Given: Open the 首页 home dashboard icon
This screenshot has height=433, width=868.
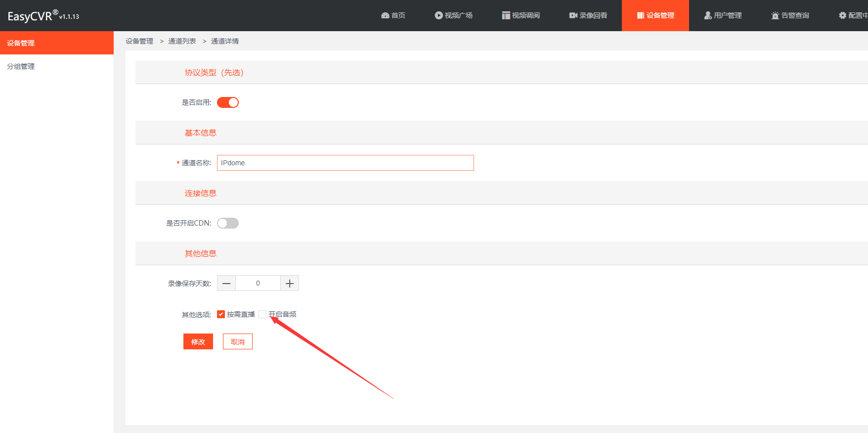Looking at the screenshot, I should point(393,15).
